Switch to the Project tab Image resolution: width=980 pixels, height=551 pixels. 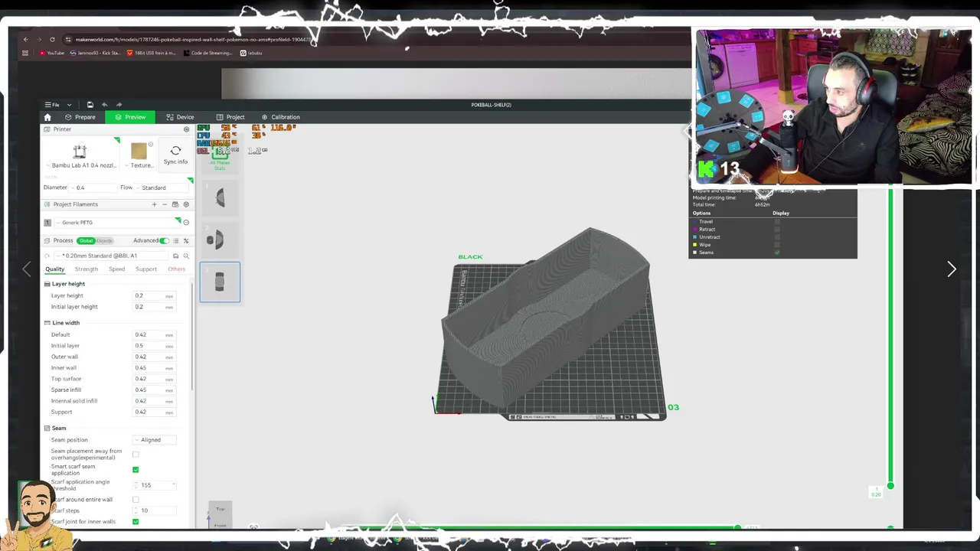[230, 117]
